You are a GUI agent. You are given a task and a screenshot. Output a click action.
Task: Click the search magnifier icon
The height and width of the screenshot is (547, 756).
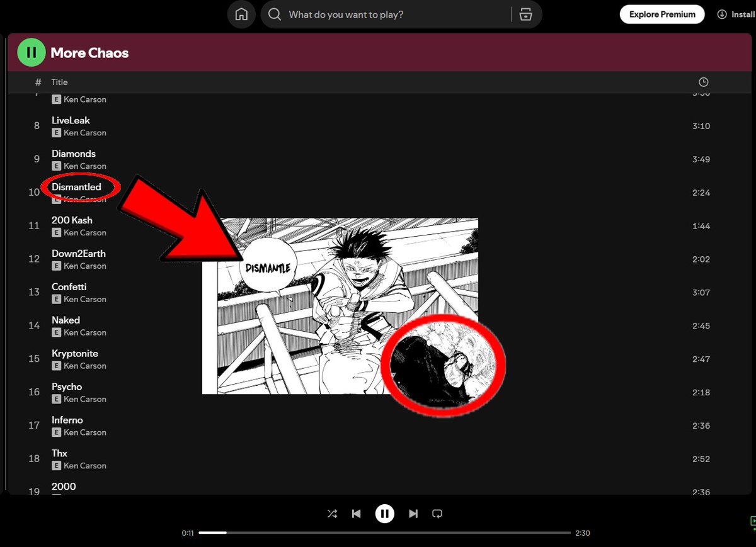pyautogui.click(x=275, y=14)
